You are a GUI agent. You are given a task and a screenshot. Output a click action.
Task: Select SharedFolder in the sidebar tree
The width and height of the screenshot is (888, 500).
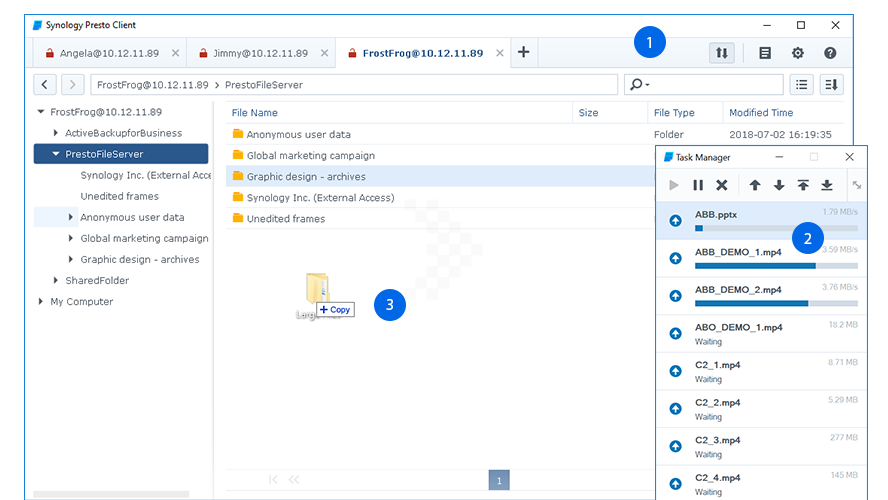(97, 280)
